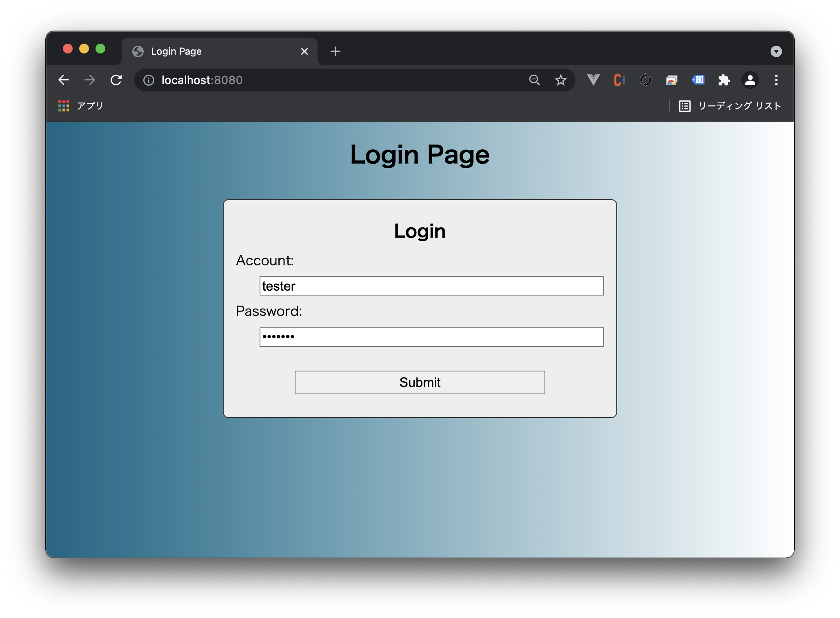Screen dimensions: 840x618
Task: Click the circular sync extension icon
Action: point(645,80)
